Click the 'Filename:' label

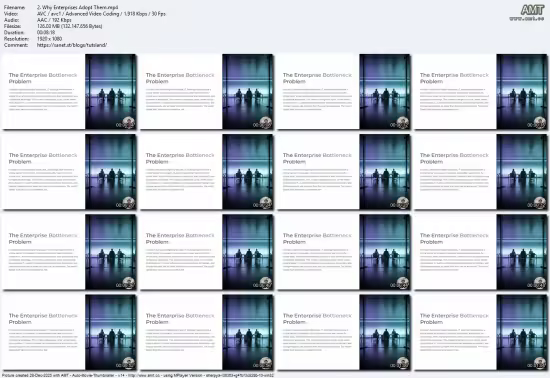pos(15,7)
